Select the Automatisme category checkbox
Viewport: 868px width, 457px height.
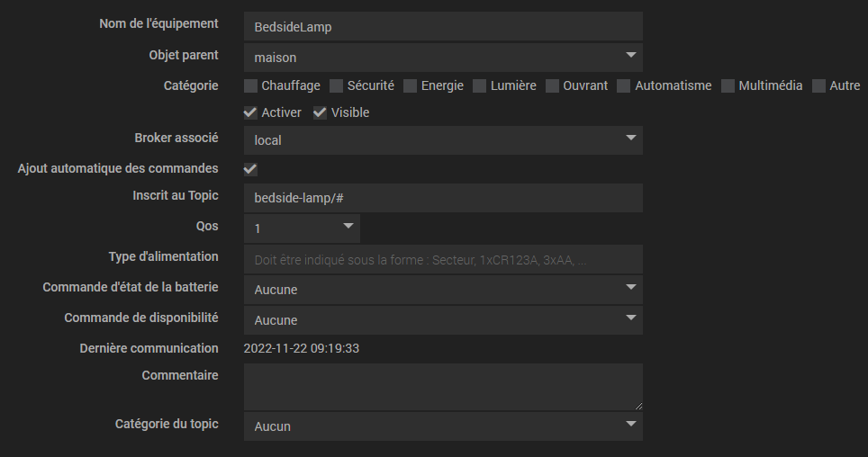coord(624,86)
